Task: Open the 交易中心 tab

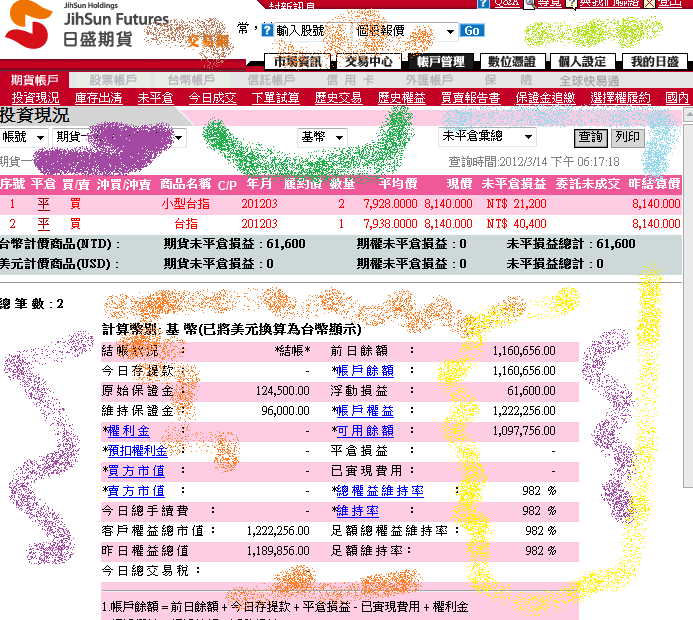Action: 369,61
